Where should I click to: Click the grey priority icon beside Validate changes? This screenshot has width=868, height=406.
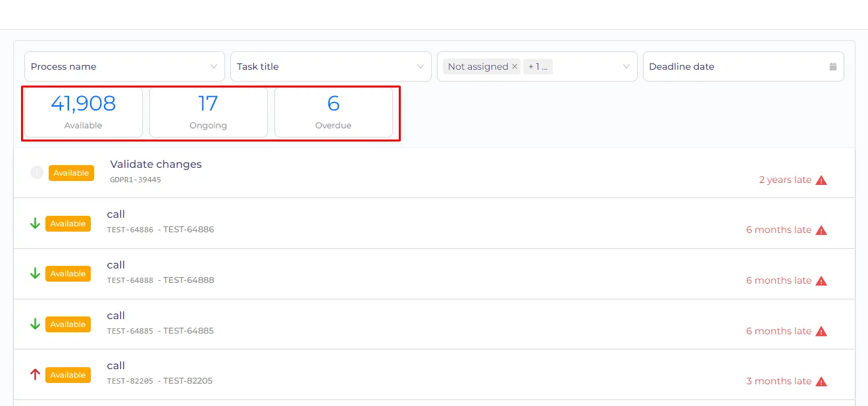(37, 172)
